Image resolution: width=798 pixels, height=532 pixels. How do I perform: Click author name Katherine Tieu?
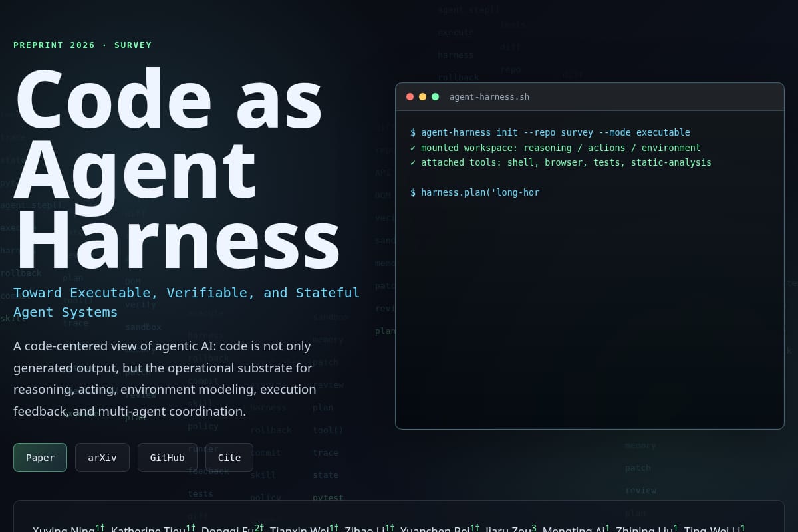pos(148,529)
